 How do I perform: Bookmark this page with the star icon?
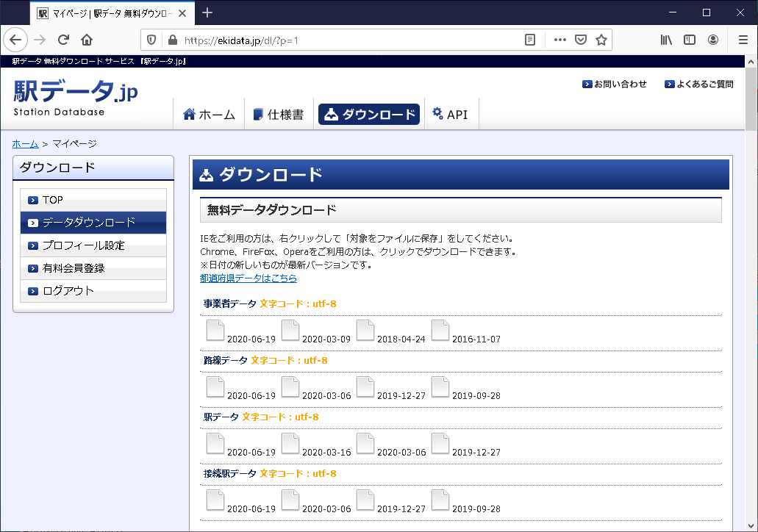pyautogui.click(x=601, y=40)
